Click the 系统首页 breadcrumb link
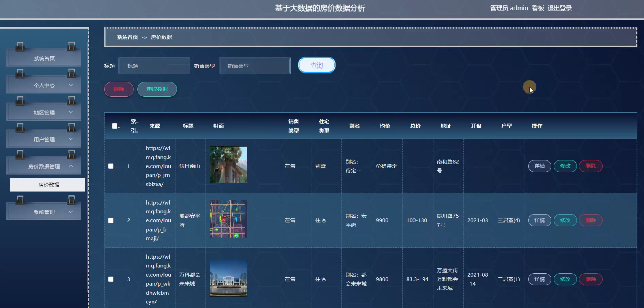Screen dimensions: 644x308 click(x=127, y=37)
